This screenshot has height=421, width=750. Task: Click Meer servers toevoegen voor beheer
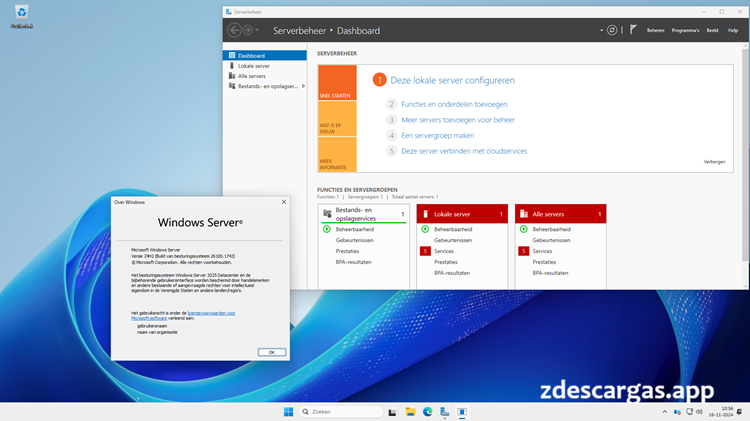[458, 120]
